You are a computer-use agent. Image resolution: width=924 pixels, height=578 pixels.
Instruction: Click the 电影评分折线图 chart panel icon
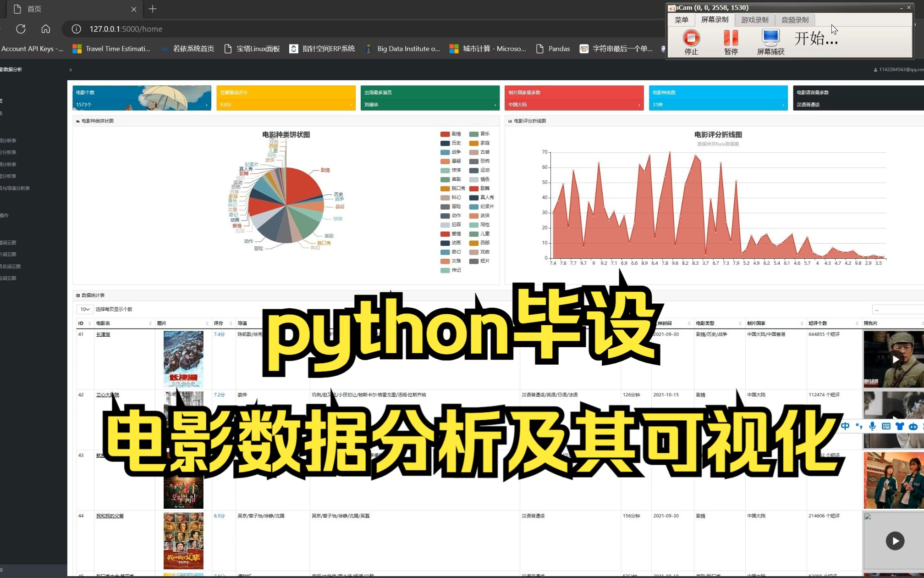click(x=510, y=121)
